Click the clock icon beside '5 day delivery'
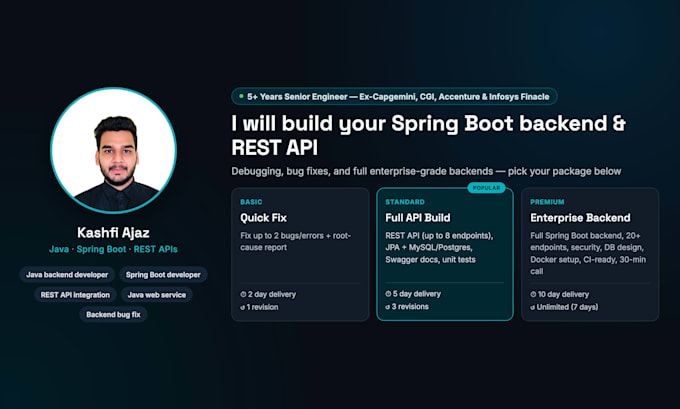The image size is (680, 409). pyautogui.click(x=388, y=294)
